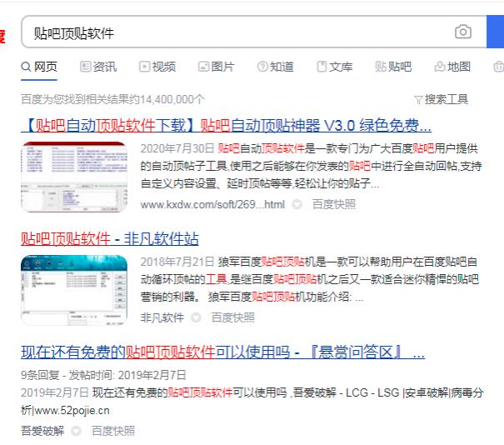
Task: Open the 搜索工具 filter options
Action: point(442,100)
